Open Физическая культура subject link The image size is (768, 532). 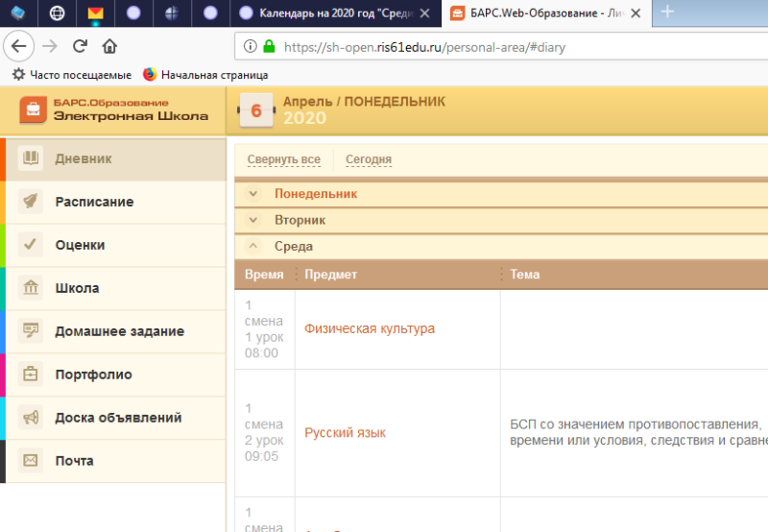tap(370, 329)
